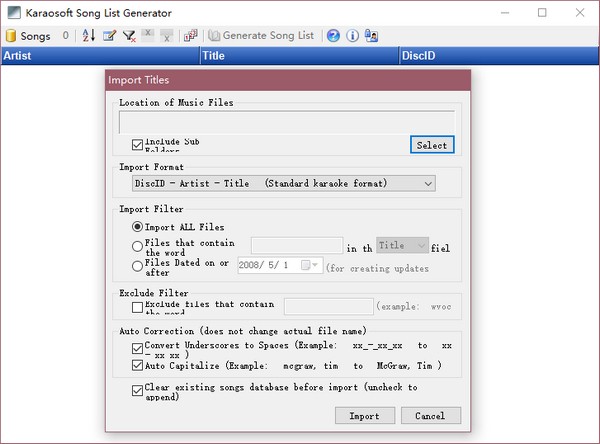Click the Select folder button
Image resolution: width=600 pixels, height=444 pixels.
point(432,145)
